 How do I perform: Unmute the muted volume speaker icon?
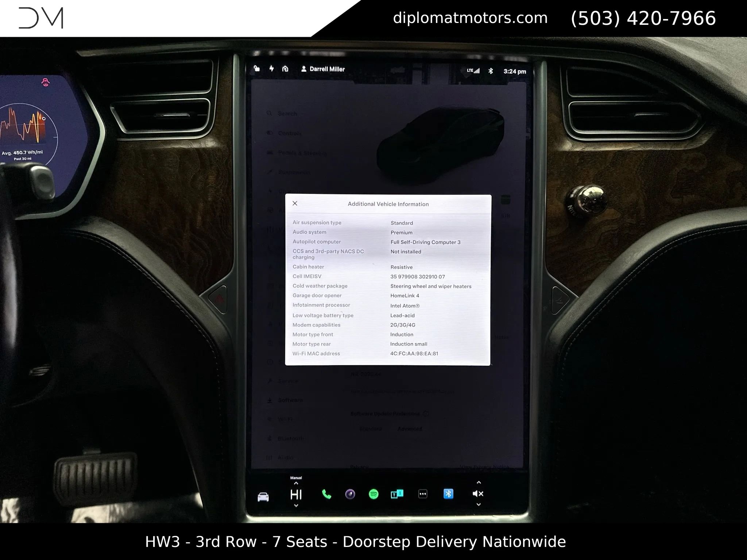477,494
